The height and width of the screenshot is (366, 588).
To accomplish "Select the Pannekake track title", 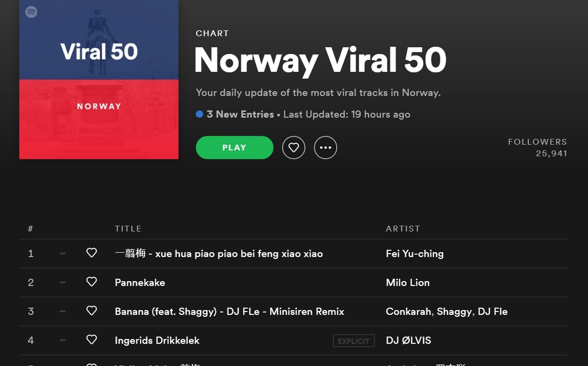I will pyautogui.click(x=140, y=283).
